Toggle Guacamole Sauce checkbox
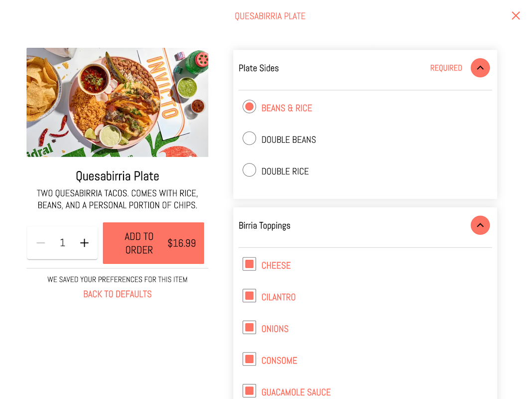The width and height of the screenshot is (532, 399). 249,391
